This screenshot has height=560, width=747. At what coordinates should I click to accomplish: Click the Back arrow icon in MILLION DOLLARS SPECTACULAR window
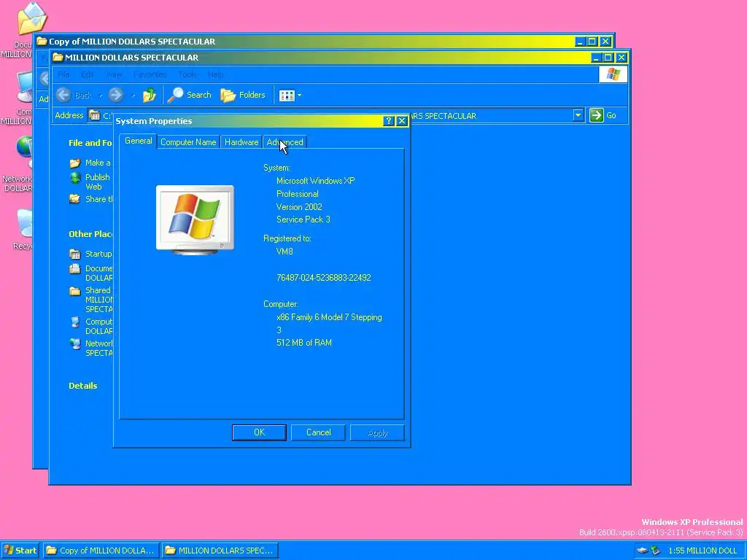point(63,95)
